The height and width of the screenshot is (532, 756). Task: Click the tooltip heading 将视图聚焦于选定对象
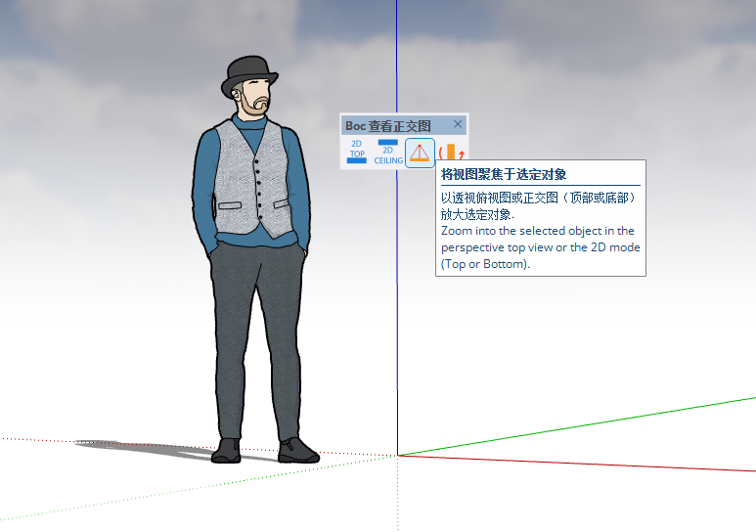coord(504,175)
